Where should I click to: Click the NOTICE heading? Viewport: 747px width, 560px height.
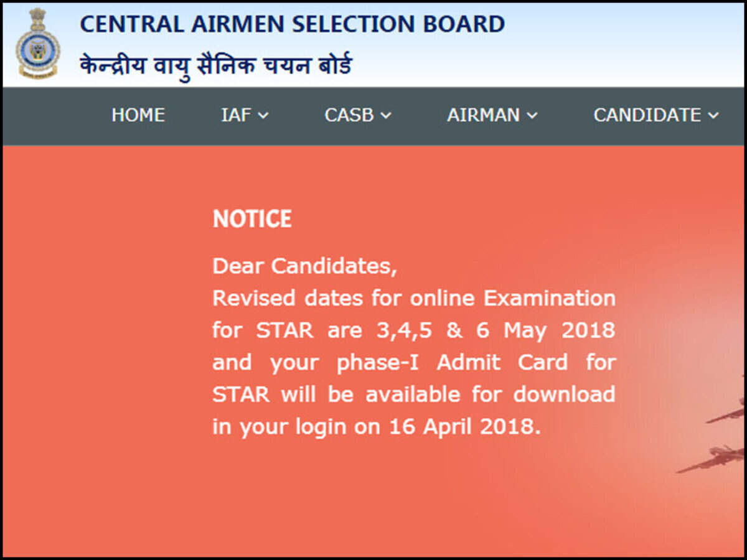tap(252, 218)
